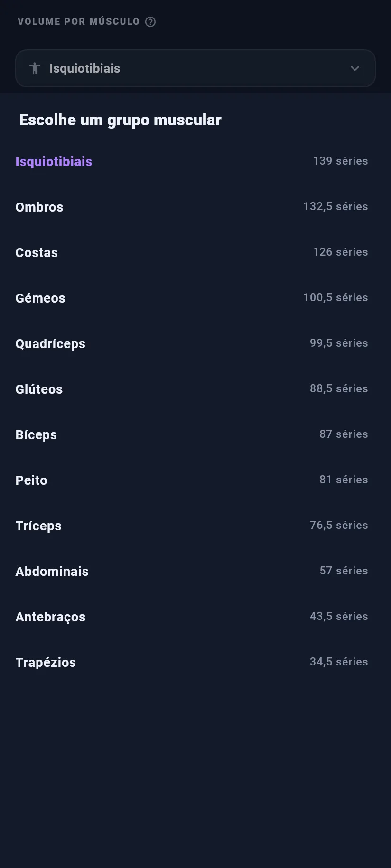Click the 126 séries count for Costas
This screenshot has height=868, width=391.
(340, 252)
